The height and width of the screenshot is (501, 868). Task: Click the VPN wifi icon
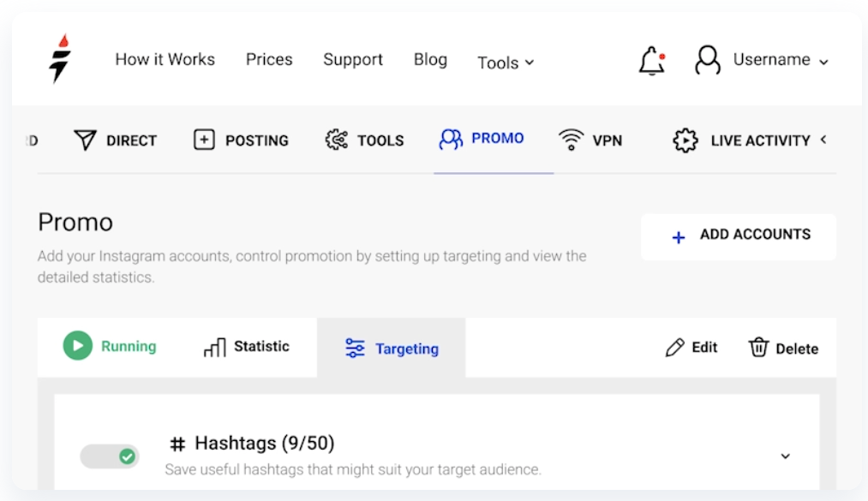click(571, 140)
